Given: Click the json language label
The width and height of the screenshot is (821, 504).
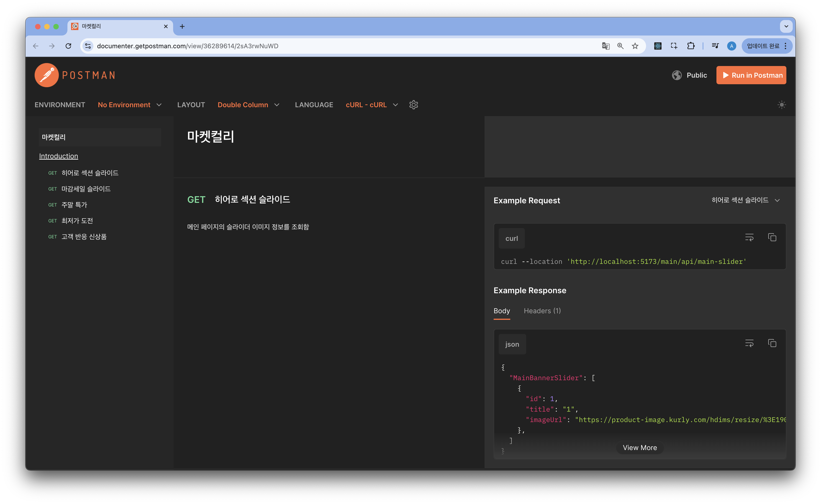Looking at the screenshot, I should click(512, 344).
